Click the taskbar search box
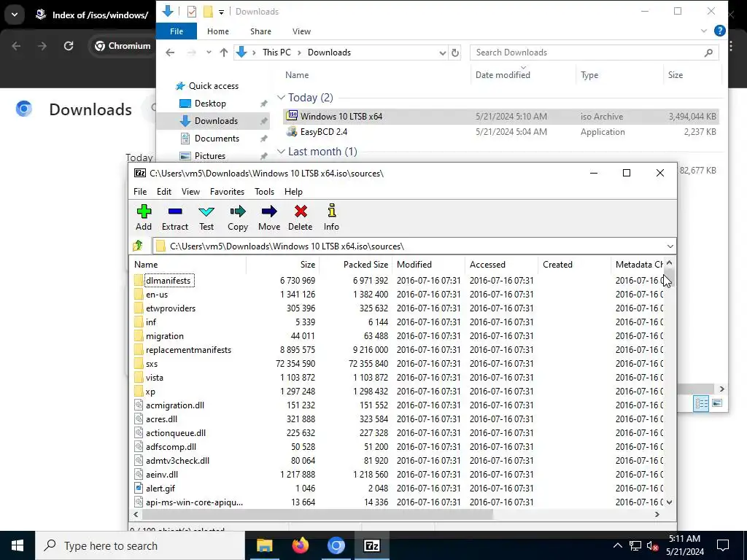 point(140,545)
